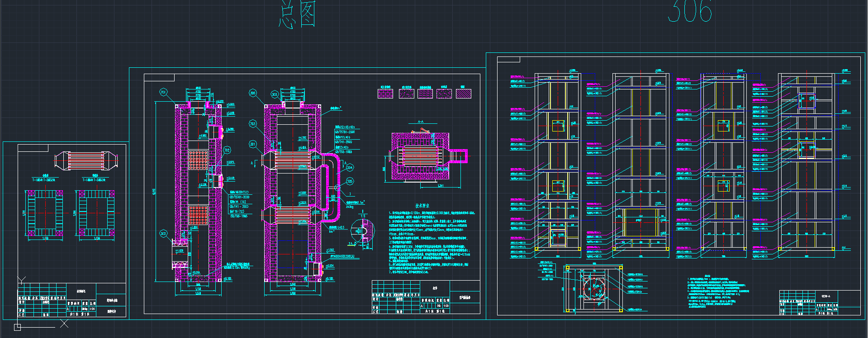
Task: Select the circular plan view under the steel frames
Action: tap(594, 288)
